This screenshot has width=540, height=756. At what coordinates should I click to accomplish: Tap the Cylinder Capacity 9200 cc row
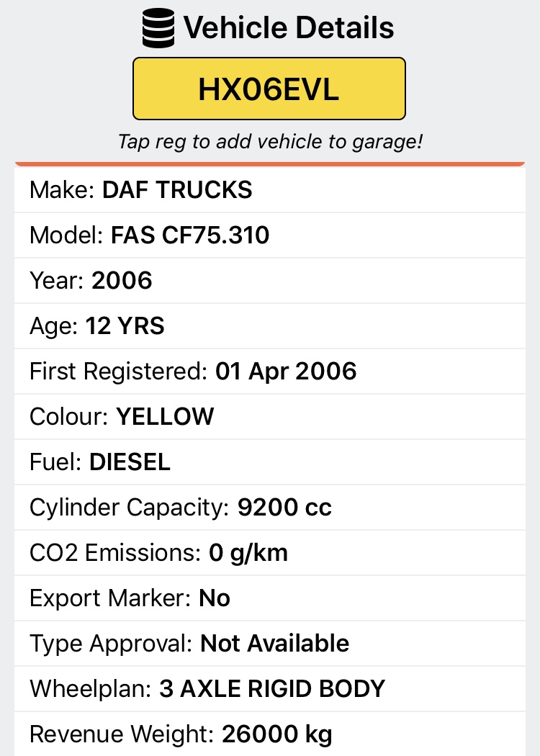270,507
